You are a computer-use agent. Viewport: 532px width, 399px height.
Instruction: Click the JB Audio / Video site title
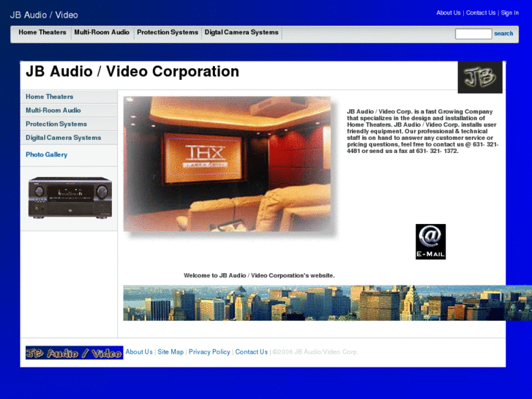pyautogui.click(x=44, y=15)
